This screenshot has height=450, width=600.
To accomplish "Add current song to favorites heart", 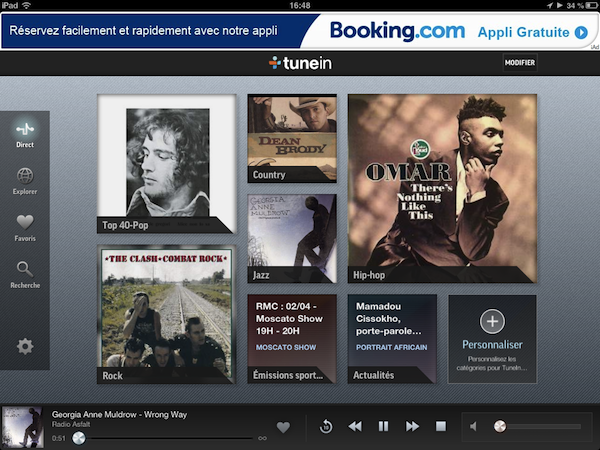I will point(283,427).
